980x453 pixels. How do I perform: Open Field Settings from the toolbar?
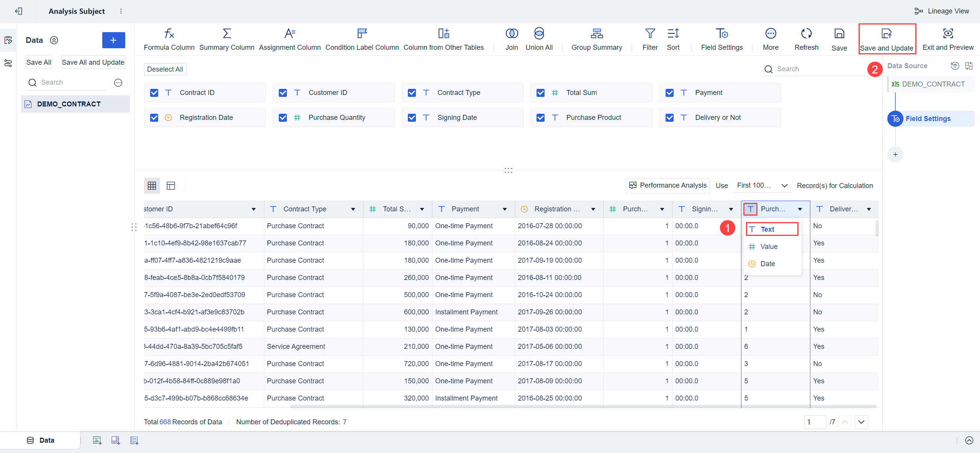tap(722, 38)
